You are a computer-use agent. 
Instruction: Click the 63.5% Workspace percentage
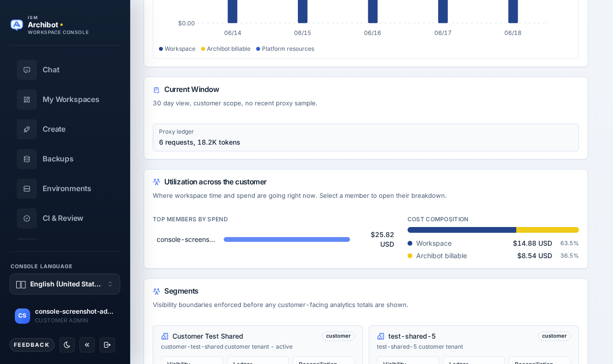click(569, 243)
